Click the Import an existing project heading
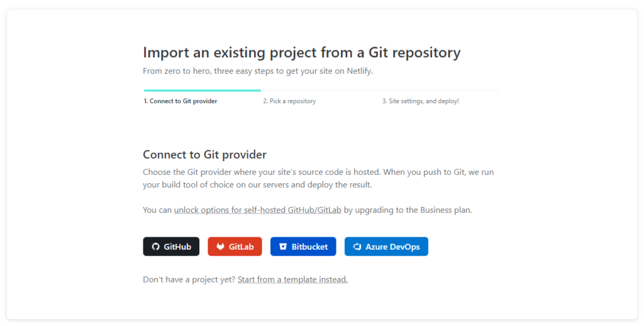 coord(301,52)
